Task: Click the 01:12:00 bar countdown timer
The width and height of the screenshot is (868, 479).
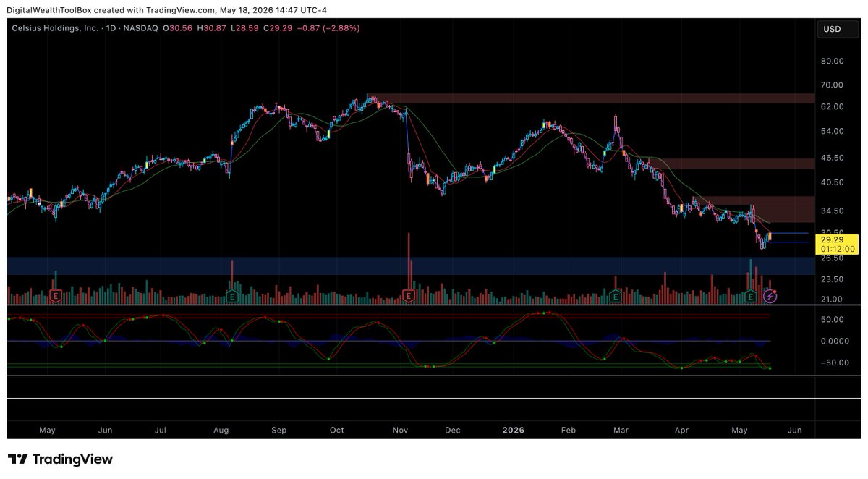Action: coord(837,249)
